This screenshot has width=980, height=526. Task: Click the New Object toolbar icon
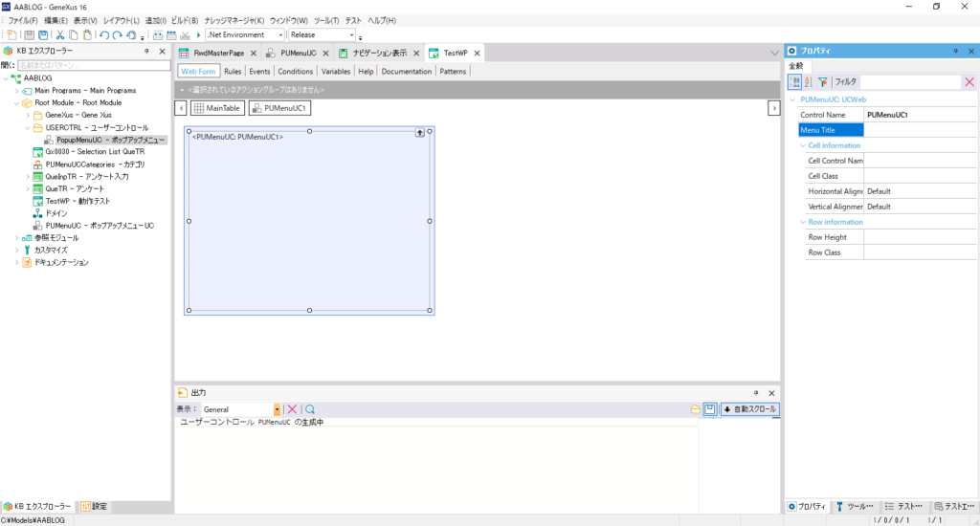pos(11,35)
